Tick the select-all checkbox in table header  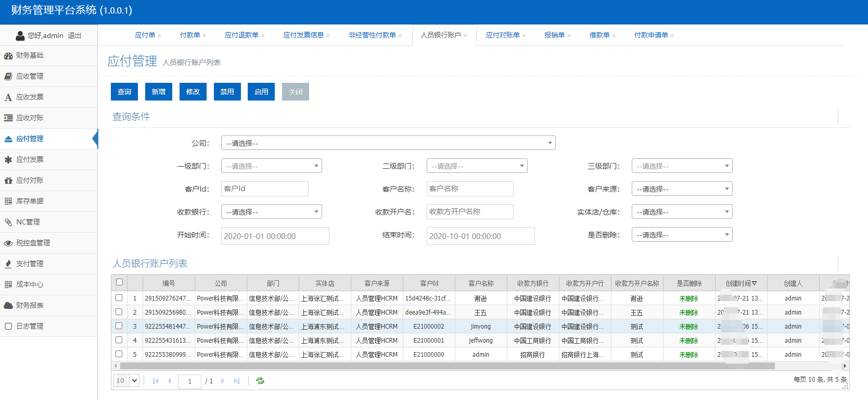point(119,282)
